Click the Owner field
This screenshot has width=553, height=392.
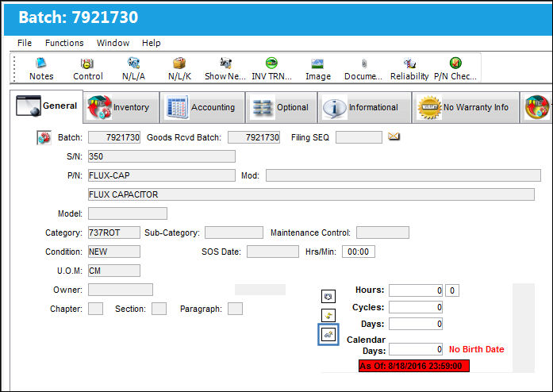point(121,290)
